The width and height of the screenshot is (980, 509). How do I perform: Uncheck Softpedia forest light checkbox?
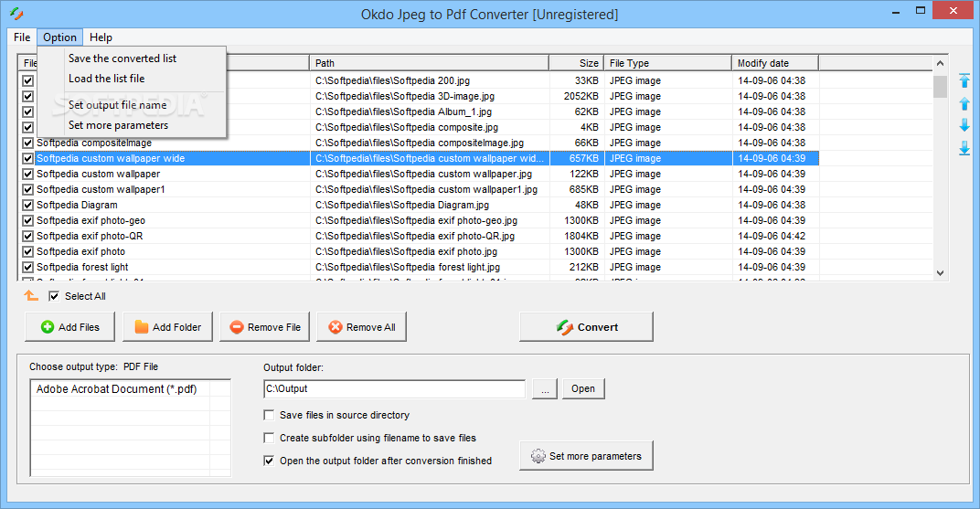27,268
